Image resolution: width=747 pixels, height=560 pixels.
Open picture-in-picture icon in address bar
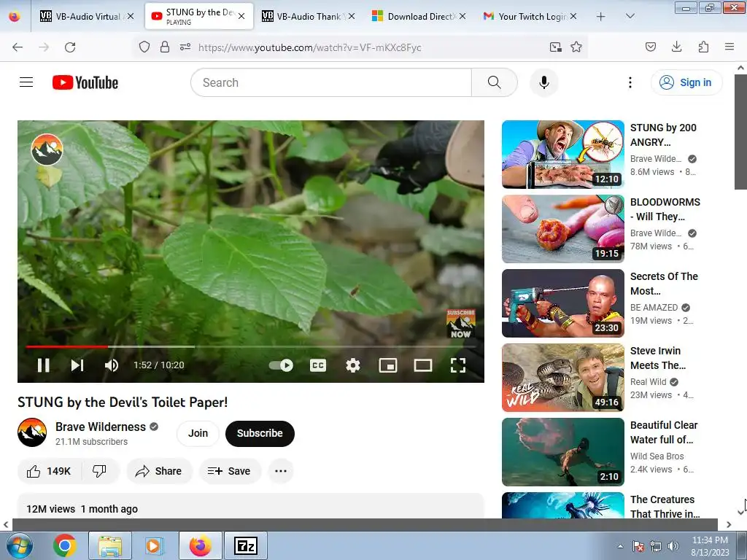point(555,47)
